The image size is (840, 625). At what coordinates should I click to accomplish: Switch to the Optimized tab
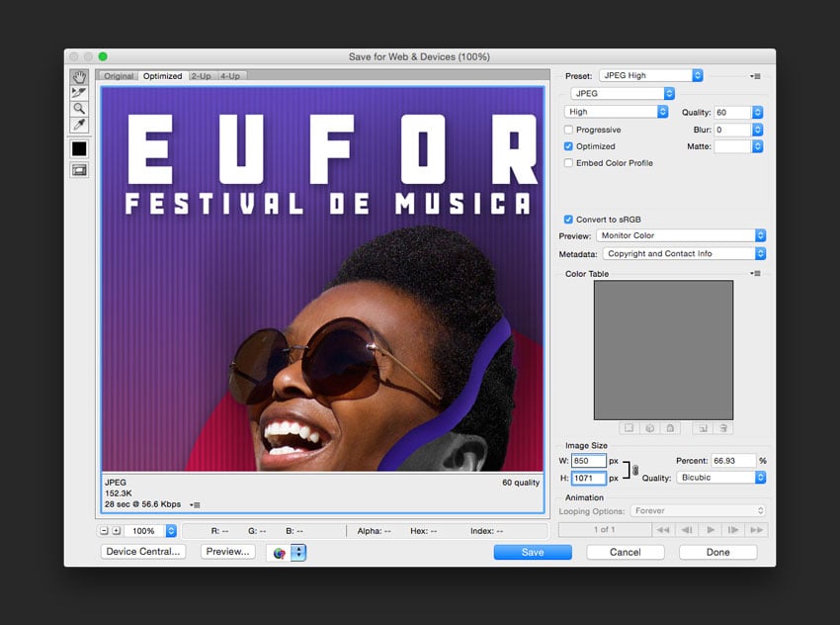point(162,76)
